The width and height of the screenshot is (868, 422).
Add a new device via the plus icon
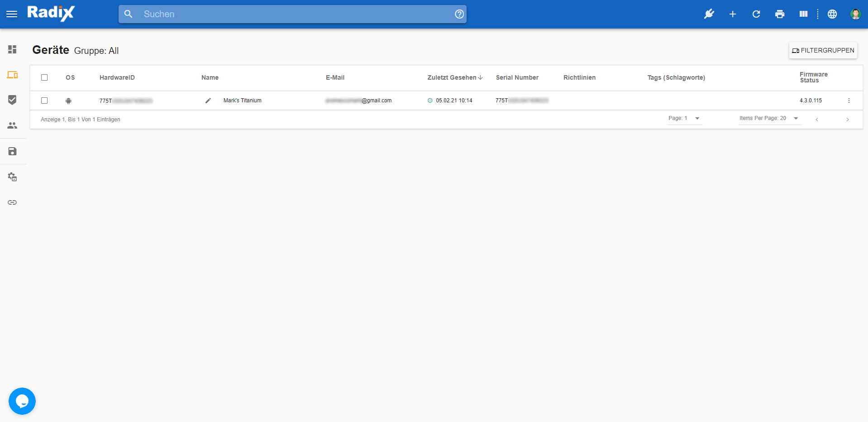point(732,14)
